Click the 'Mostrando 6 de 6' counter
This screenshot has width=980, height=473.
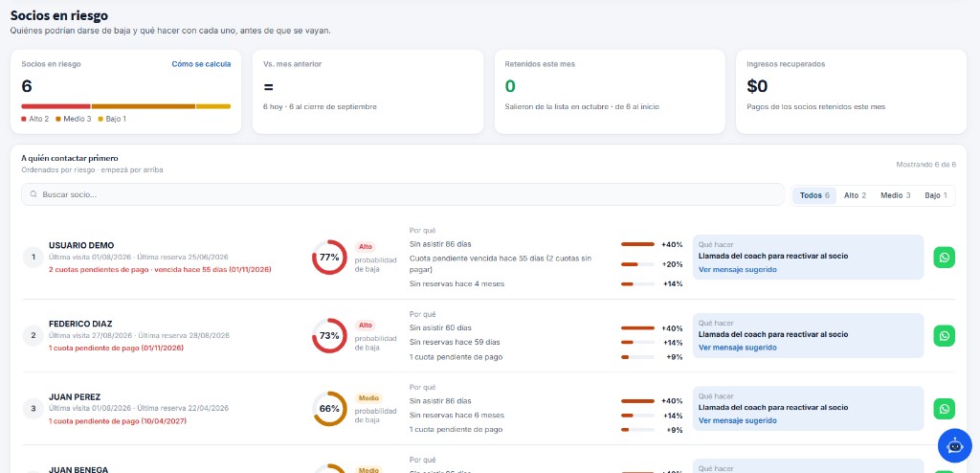pyautogui.click(x=925, y=165)
